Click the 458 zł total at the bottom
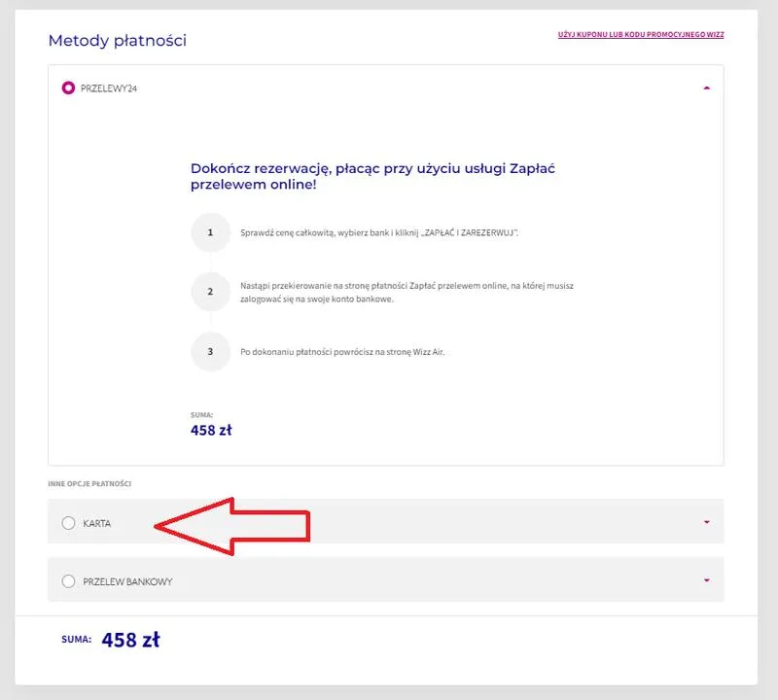 [x=131, y=640]
